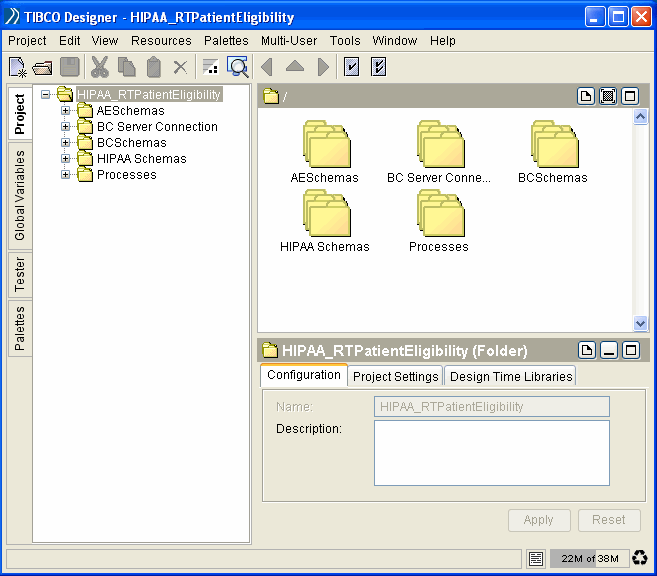Switch to the Global Variables side tab

click(x=20, y=196)
